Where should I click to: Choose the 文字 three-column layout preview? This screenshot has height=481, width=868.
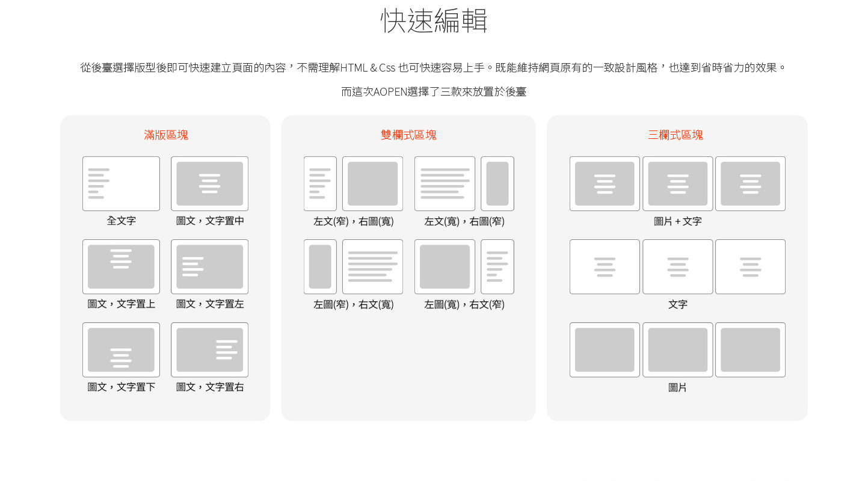677,266
